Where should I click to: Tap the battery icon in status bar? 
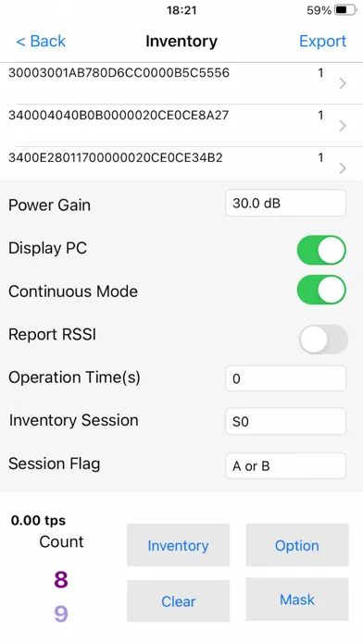tap(345, 10)
